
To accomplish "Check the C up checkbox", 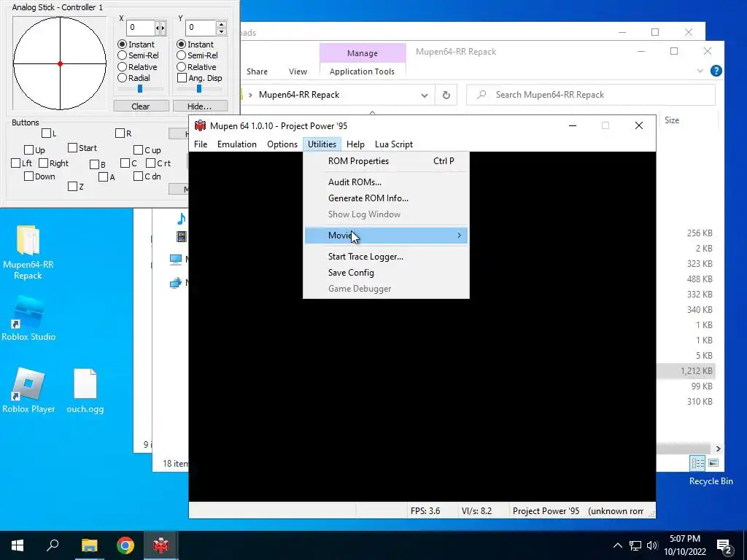I will (x=138, y=150).
